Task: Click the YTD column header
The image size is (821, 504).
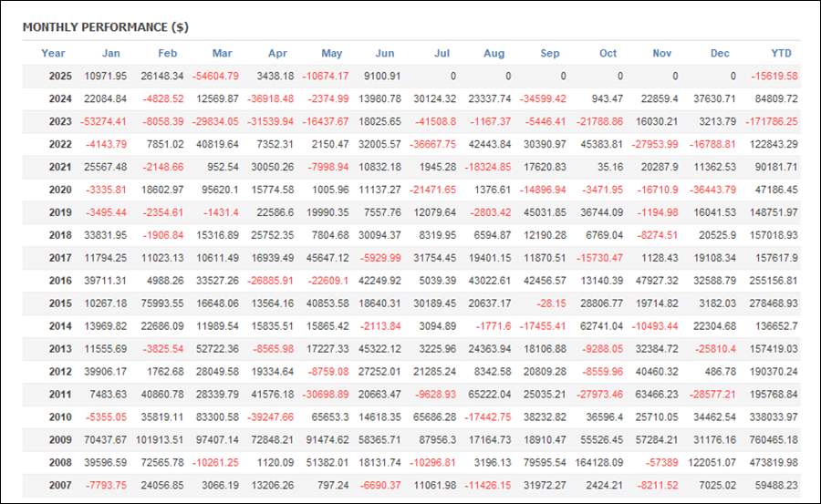Action: click(781, 53)
